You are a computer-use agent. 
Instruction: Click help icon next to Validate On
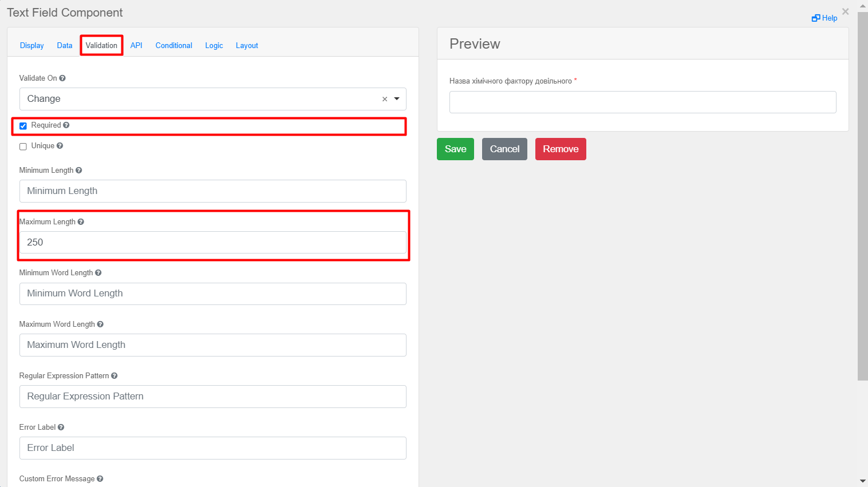[62, 78]
